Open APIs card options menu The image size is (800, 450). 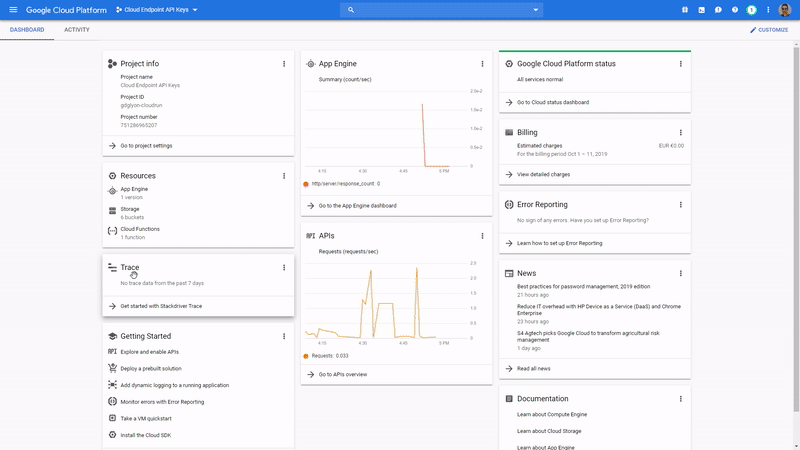[482, 236]
